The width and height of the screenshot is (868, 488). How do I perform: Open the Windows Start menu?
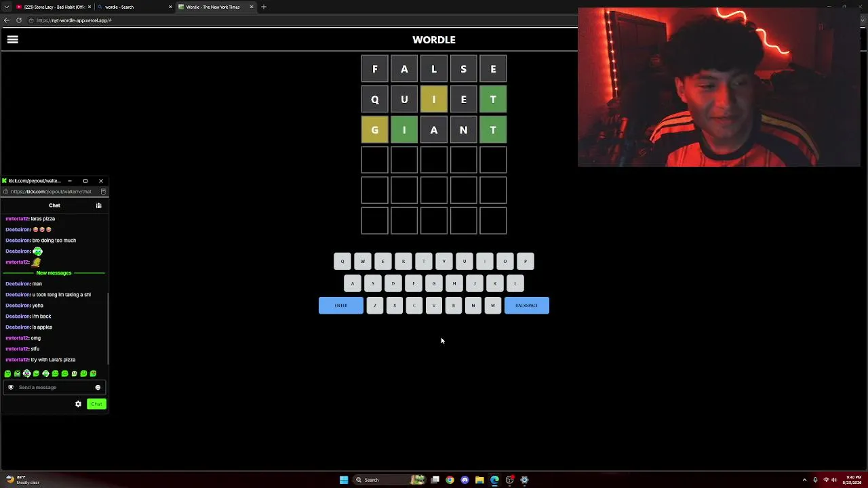[344, 480]
